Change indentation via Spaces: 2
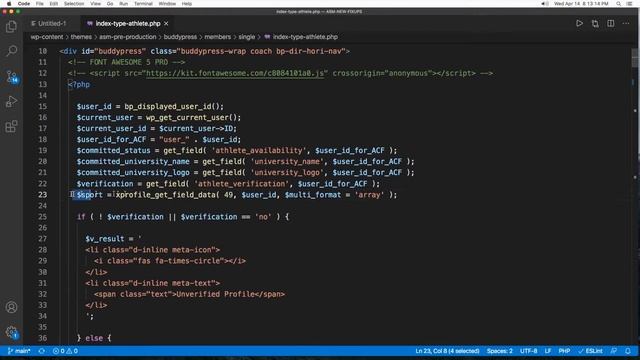640x360 pixels. coord(500,351)
